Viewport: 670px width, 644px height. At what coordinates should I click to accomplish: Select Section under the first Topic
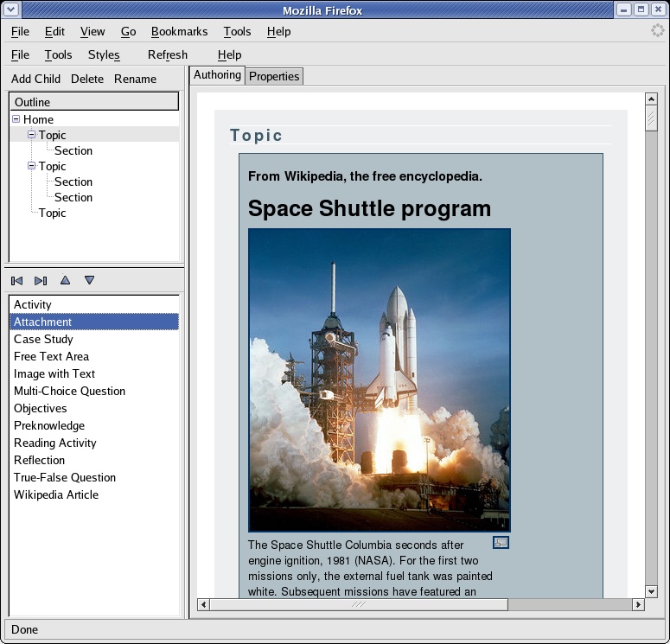point(73,151)
